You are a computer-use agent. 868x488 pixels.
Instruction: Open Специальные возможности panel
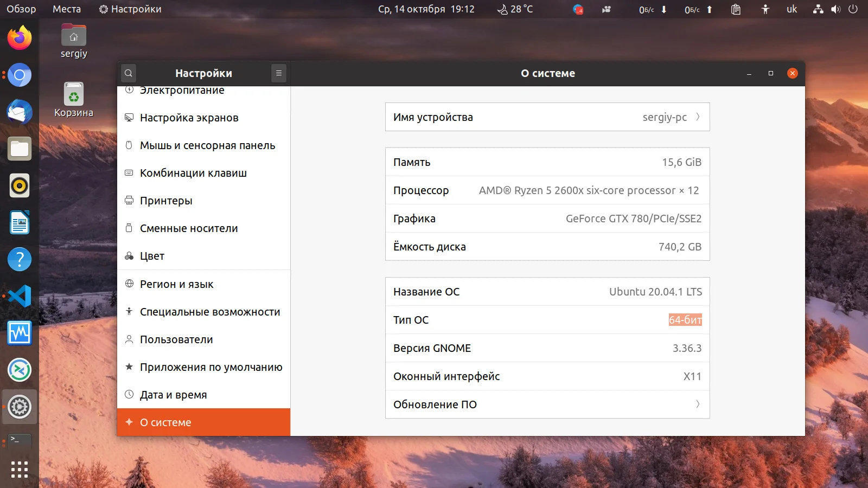204,312
